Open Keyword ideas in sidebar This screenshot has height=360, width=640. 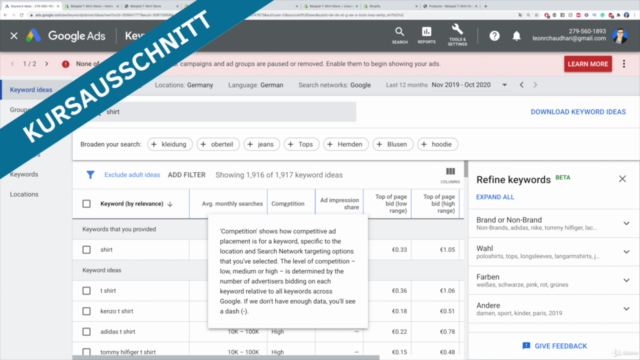pos(31,90)
